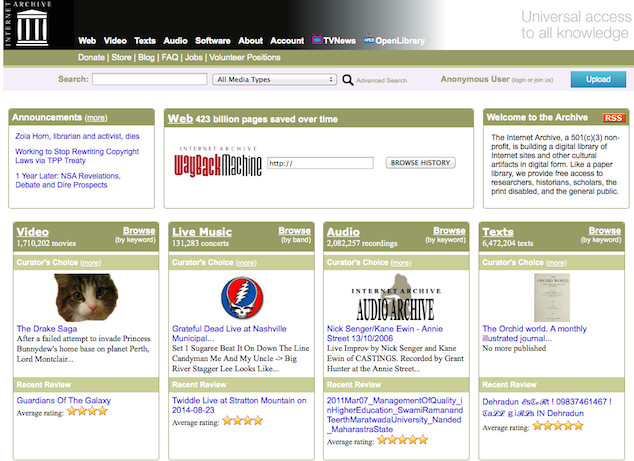
Task: Click the Internet Archive logo
Action: coord(32,24)
